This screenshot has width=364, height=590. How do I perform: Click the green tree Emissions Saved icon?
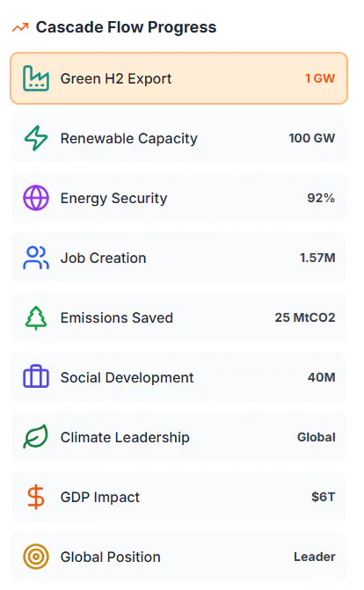point(36,317)
